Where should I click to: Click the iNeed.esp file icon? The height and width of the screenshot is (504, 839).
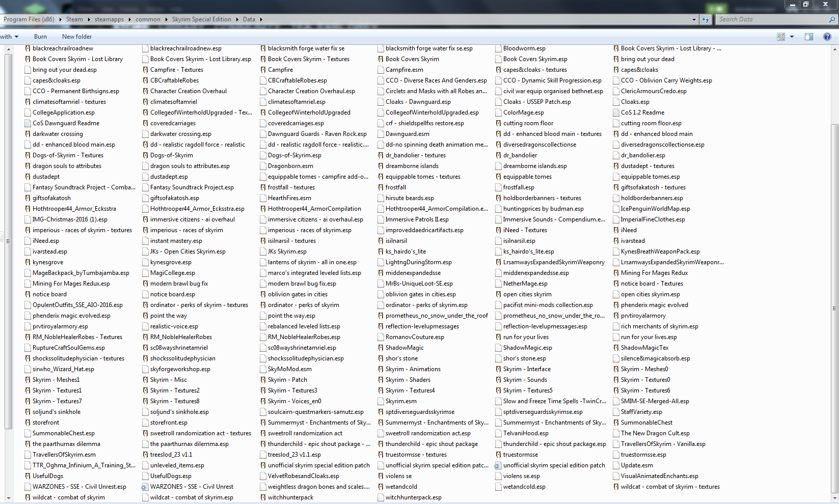[28, 241]
